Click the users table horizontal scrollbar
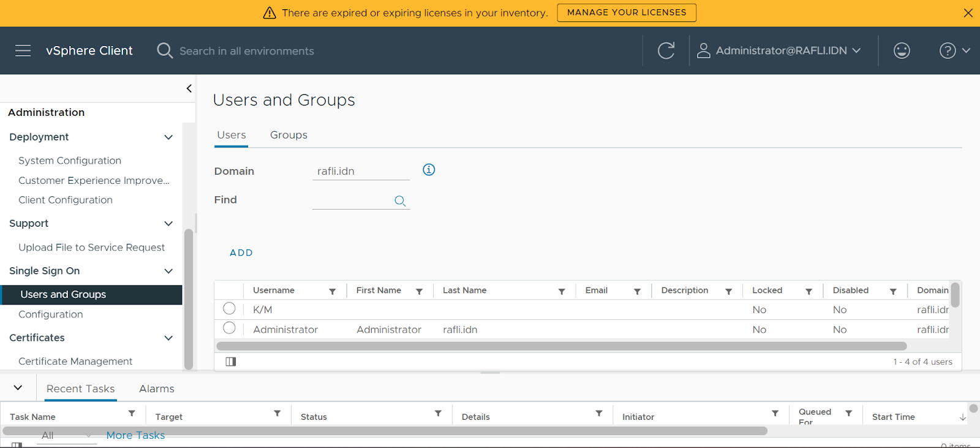The image size is (980, 448). point(561,346)
